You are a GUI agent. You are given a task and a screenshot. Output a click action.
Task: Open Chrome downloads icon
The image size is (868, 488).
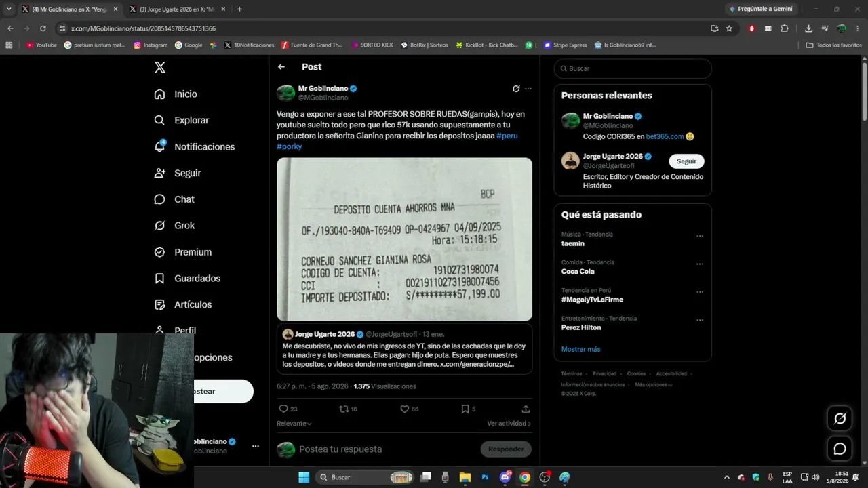point(808,28)
